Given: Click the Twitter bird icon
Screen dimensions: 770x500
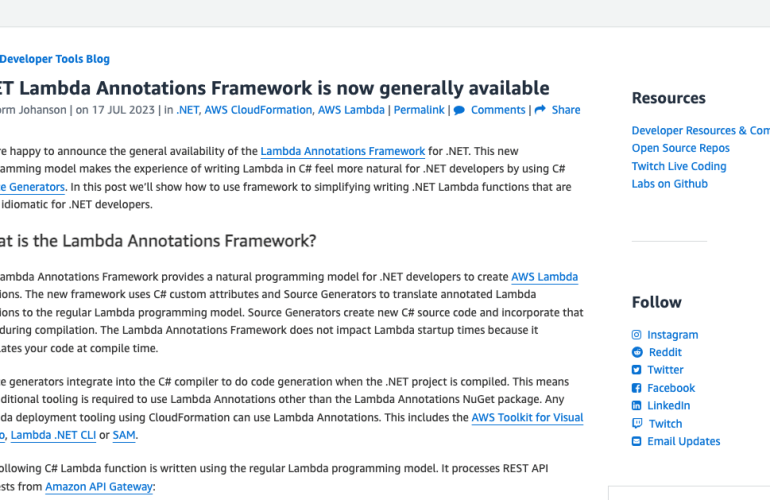Looking at the screenshot, I should (x=637, y=370).
